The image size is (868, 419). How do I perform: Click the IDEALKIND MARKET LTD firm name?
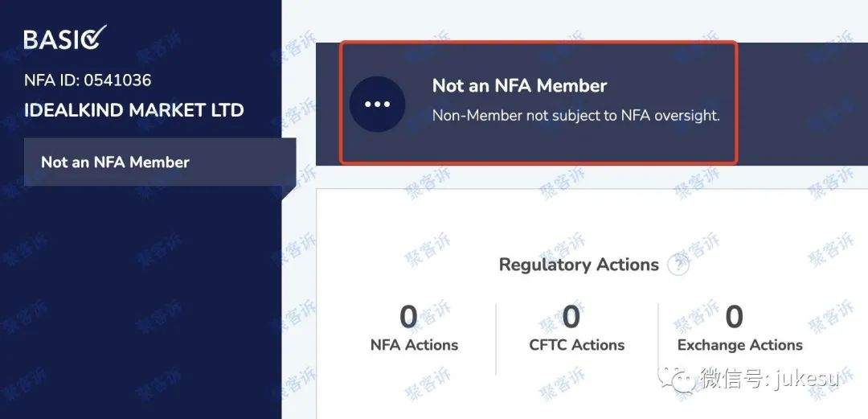(x=134, y=109)
